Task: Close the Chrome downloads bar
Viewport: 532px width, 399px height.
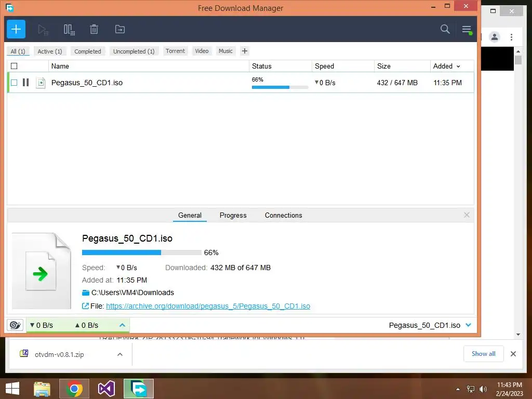Action: [x=513, y=354]
